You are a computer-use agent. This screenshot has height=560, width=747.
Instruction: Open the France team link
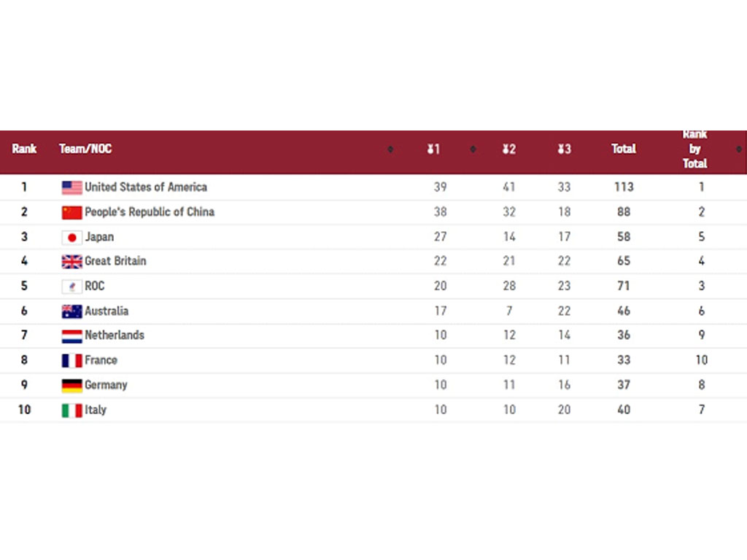point(101,360)
